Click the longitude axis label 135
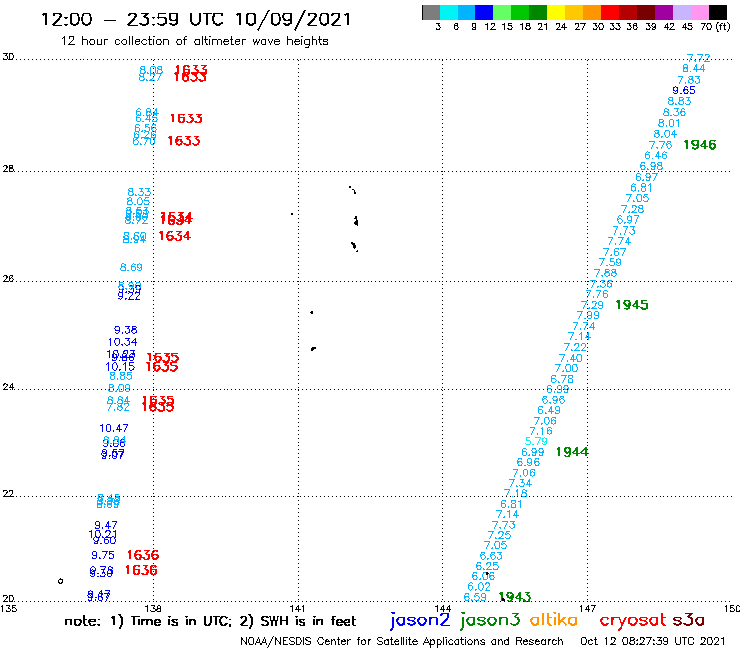 [x=8, y=608]
